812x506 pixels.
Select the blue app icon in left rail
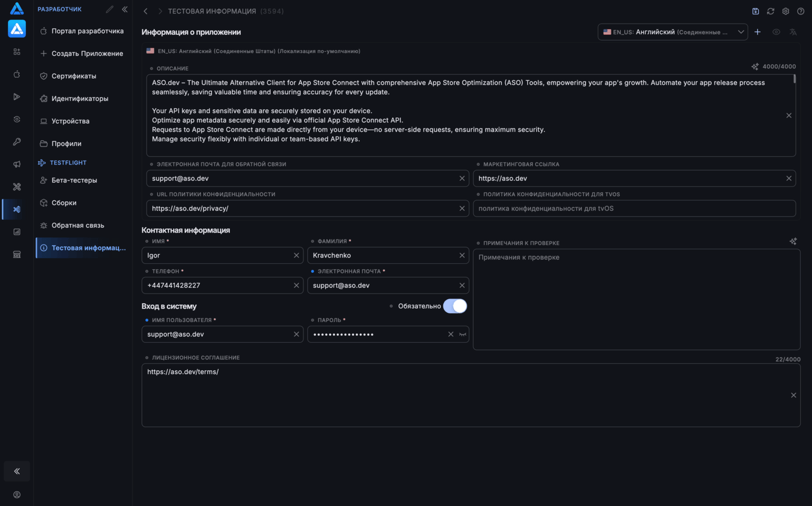coord(17,29)
